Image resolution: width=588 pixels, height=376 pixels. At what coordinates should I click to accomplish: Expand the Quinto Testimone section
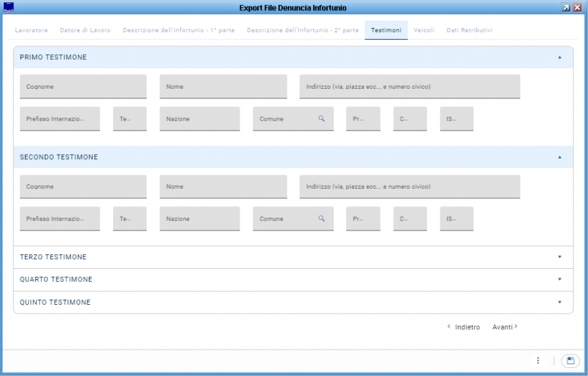[x=559, y=303]
